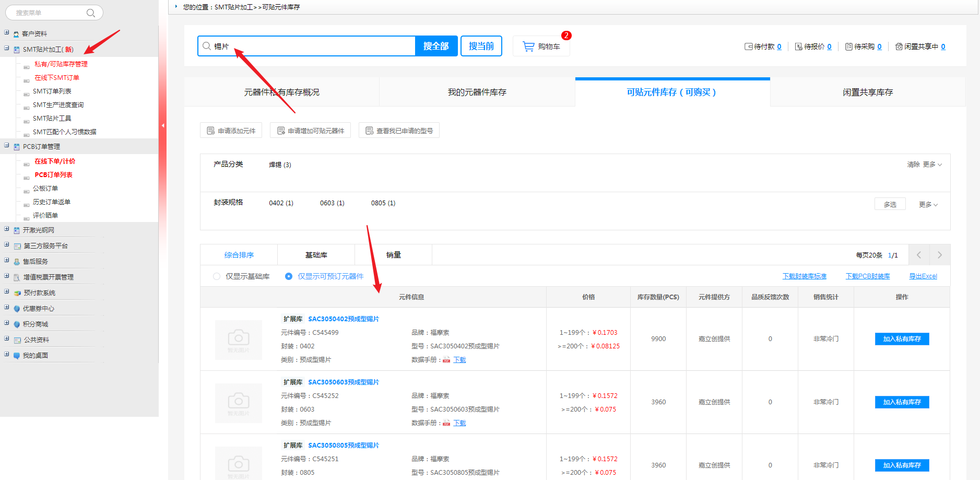980x480 pixels.
Task: Click the shopping cart icon
Action: pyautogui.click(x=528, y=46)
